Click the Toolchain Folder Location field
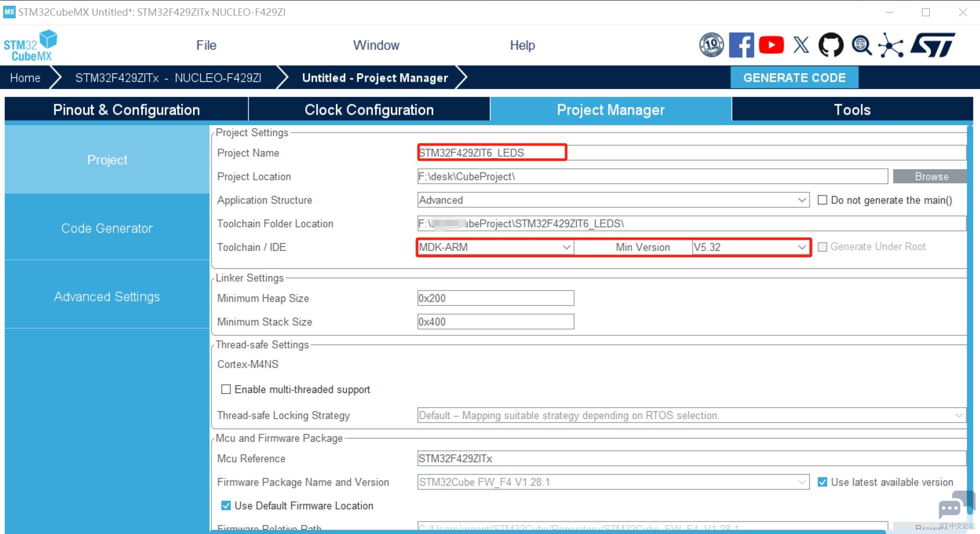The width and height of the screenshot is (980, 534). point(692,224)
